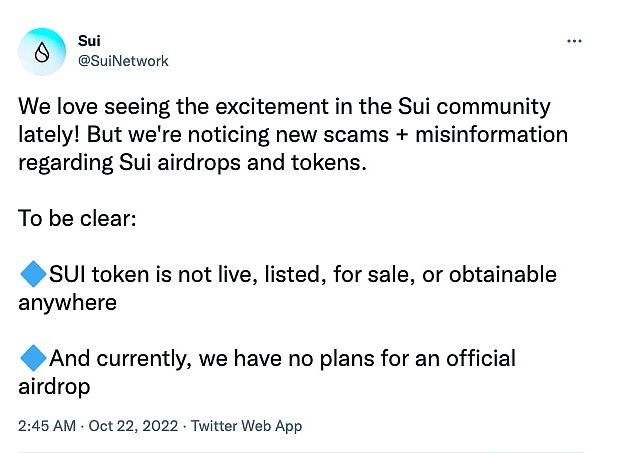The height and width of the screenshot is (453, 624).
Task: Open the Twitter Web App source link
Action: [246, 426]
